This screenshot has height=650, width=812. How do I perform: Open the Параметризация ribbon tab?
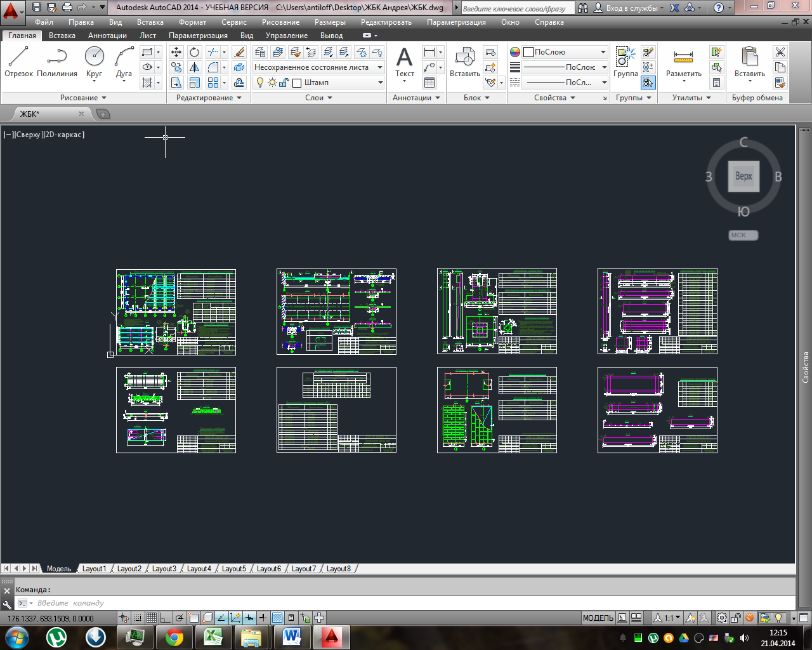(x=198, y=36)
